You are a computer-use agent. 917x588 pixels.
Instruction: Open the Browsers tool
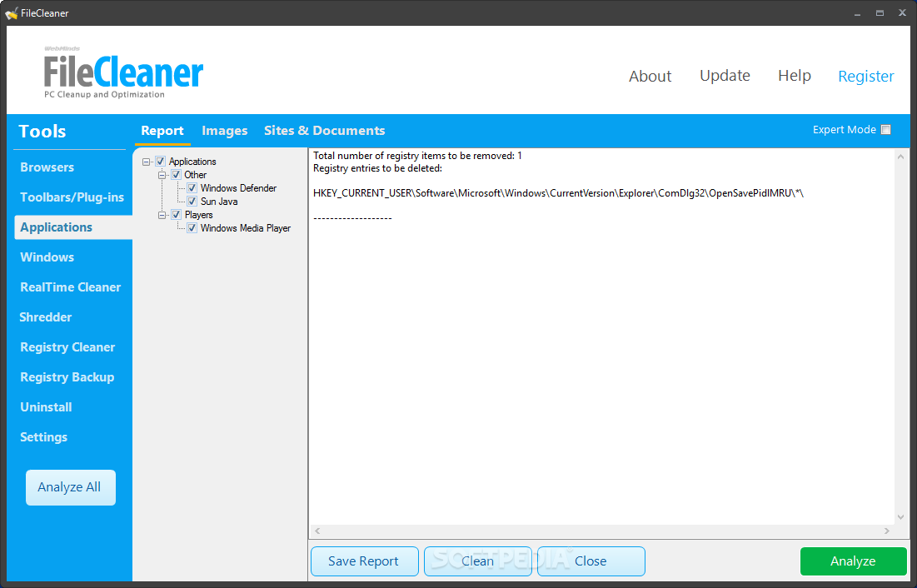tap(47, 167)
